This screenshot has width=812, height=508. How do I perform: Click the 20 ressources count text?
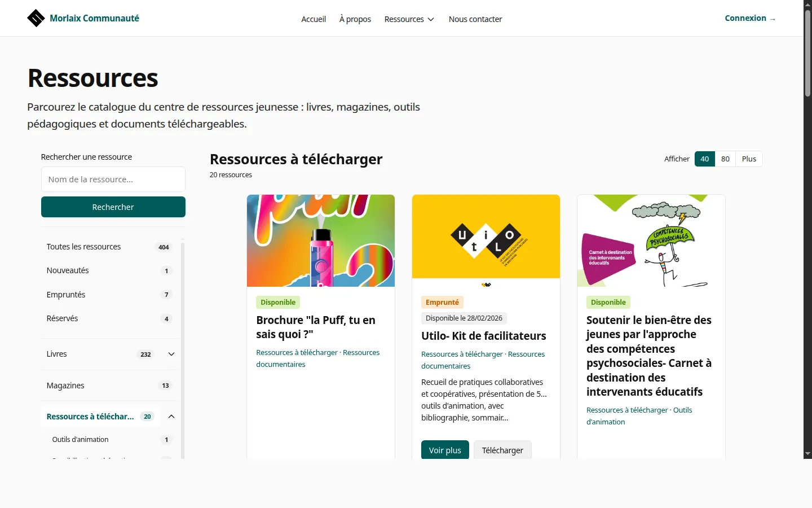tap(231, 175)
